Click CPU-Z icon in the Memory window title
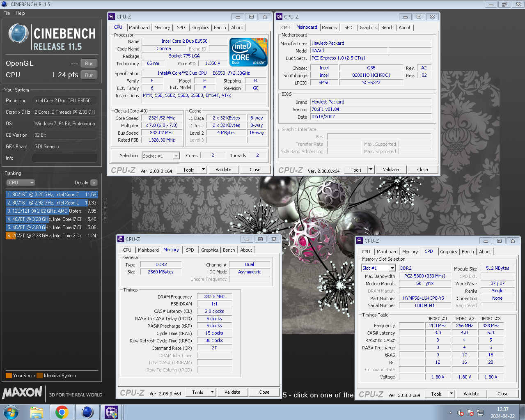Image resolution: width=525 pixels, height=420 pixels. coord(121,239)
